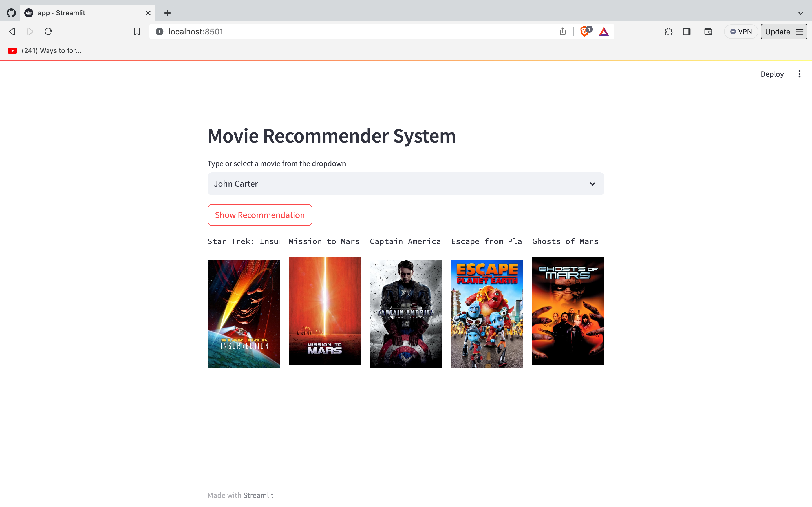Viewport: 812px width, 507px height.
Task: Click the GitHub icon in the tab strip
Action: pyautogui.click(x=11, y=12)
